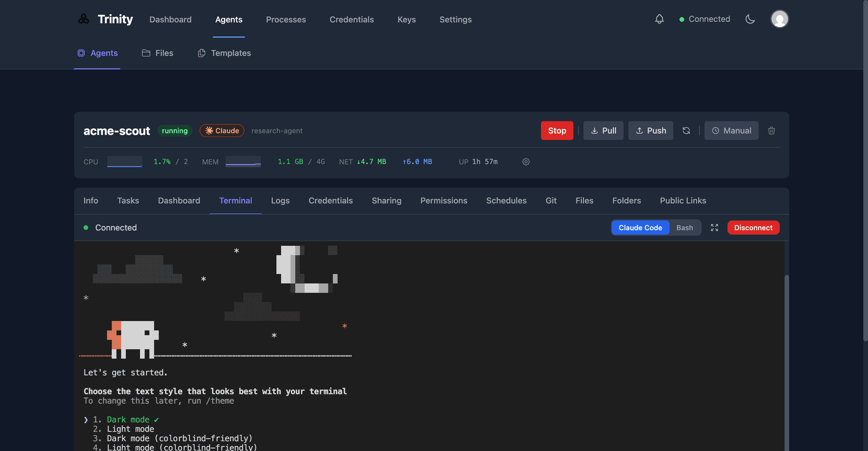Open the notifications bell
The width and height of the screenshot is (868, 451).
(659, 19)
